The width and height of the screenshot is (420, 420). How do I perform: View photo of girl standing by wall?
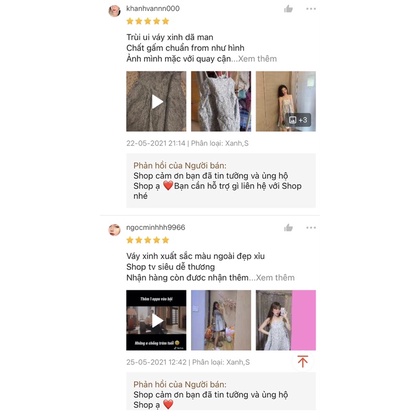[x=286, y=101]
